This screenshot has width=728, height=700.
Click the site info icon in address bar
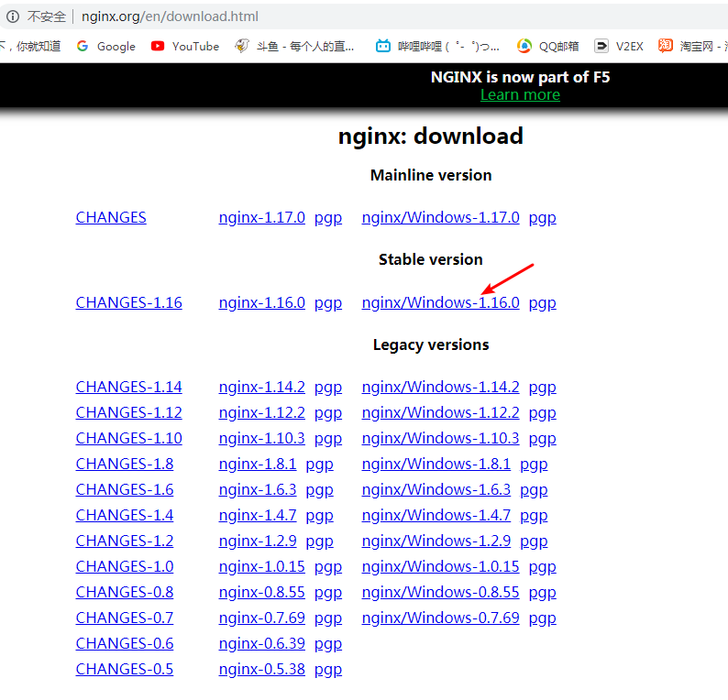pos(13,16)
